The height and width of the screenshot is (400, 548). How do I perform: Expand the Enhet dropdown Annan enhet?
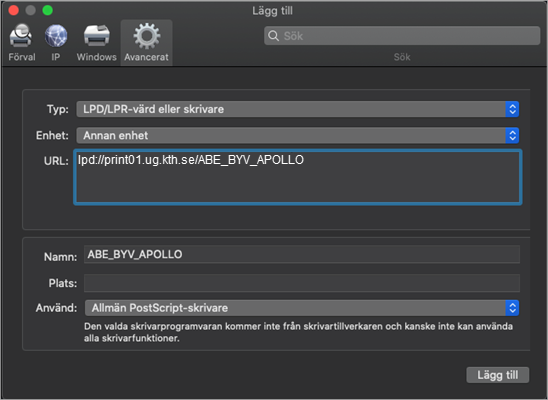297,135
